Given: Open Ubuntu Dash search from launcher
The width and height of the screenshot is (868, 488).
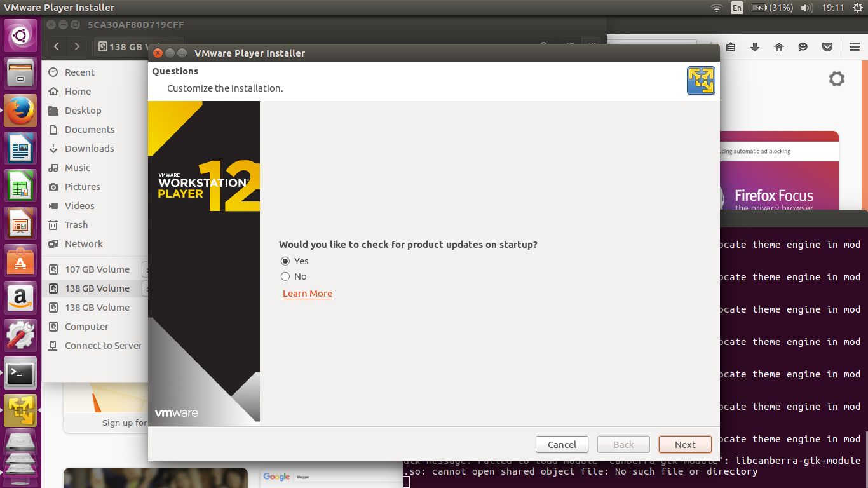Looking at the screenshot, I should point(20,35).
